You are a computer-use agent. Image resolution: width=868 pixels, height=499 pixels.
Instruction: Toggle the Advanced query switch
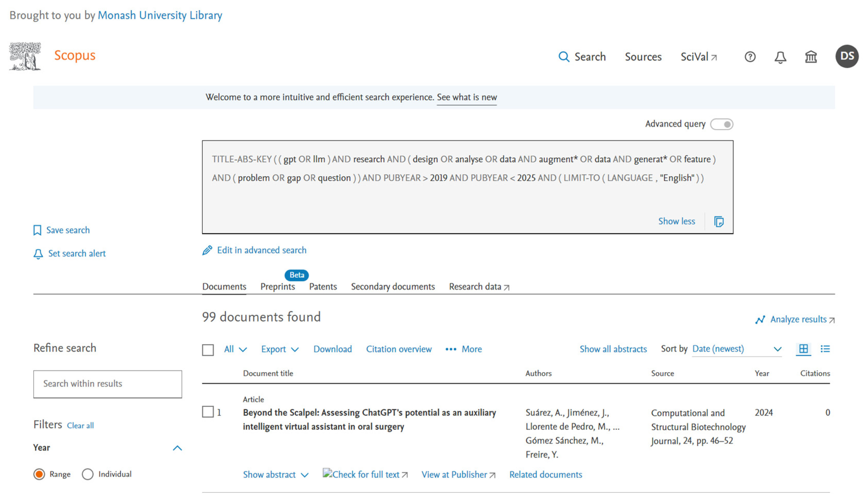[x=721, y=124]
